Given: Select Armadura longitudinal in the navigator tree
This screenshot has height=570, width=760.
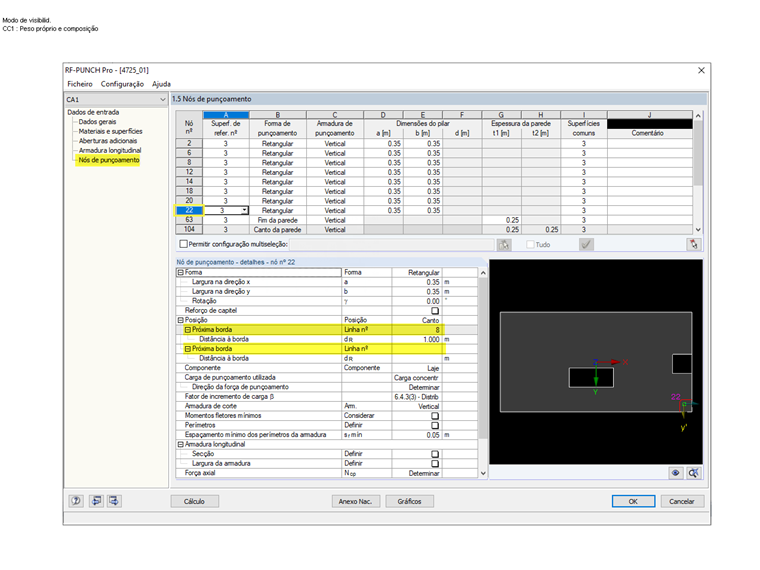Looking at the screenshot, I should 110,150.
